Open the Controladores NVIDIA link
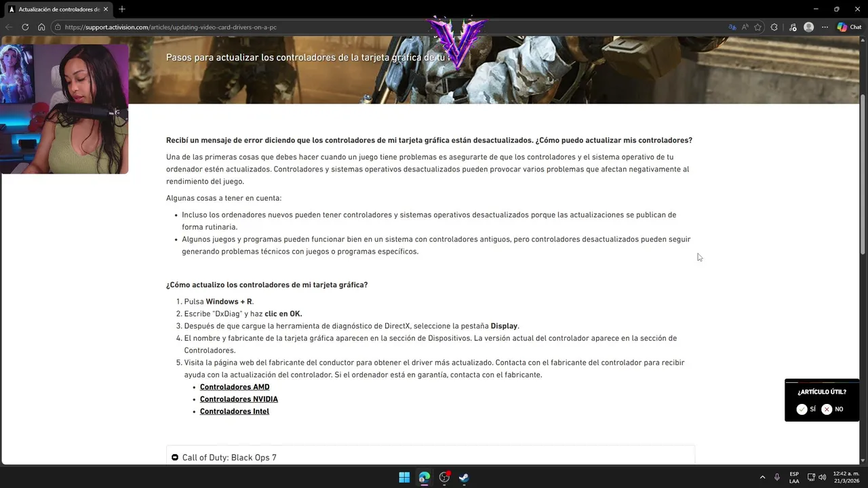The image size is (868, 488). (239, 399)
